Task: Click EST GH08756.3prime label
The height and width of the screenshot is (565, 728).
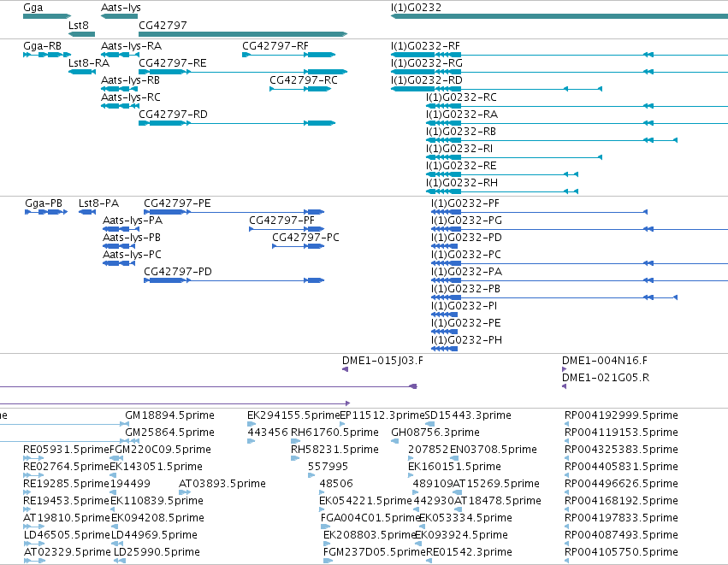Action: pos(435,433)
